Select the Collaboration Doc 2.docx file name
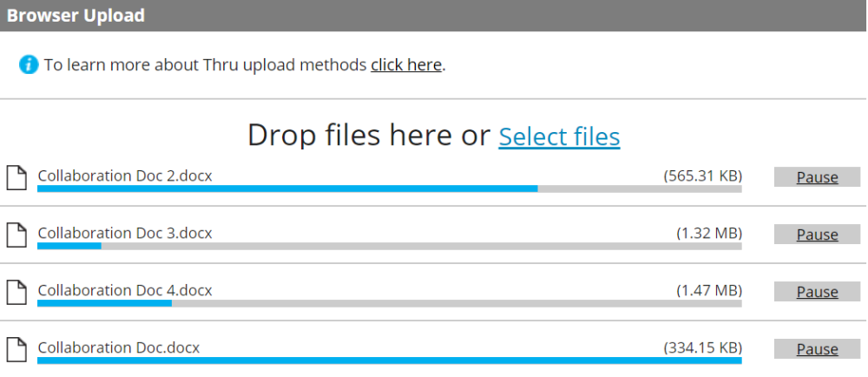The width and height of the screenshot is (868, 377). point(124,176)
